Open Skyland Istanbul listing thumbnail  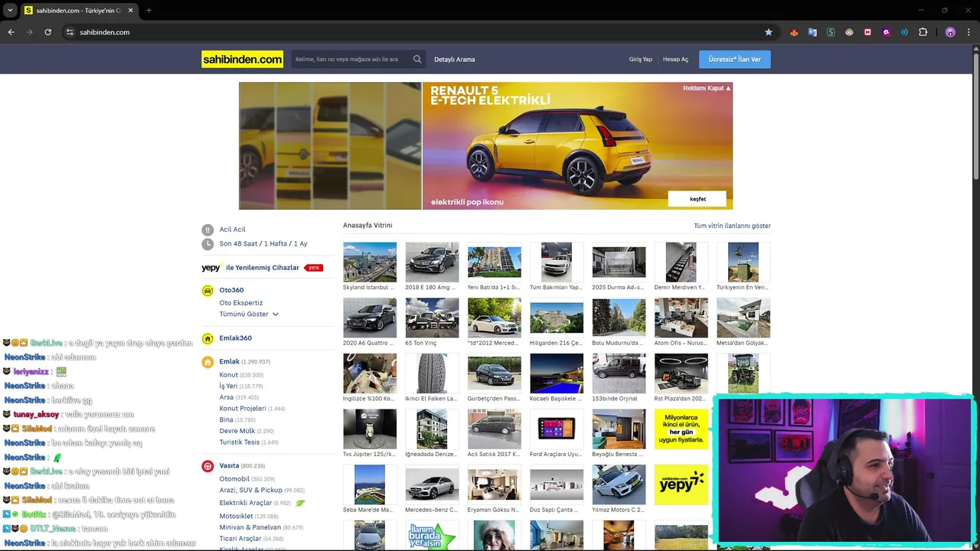point(370,262)
